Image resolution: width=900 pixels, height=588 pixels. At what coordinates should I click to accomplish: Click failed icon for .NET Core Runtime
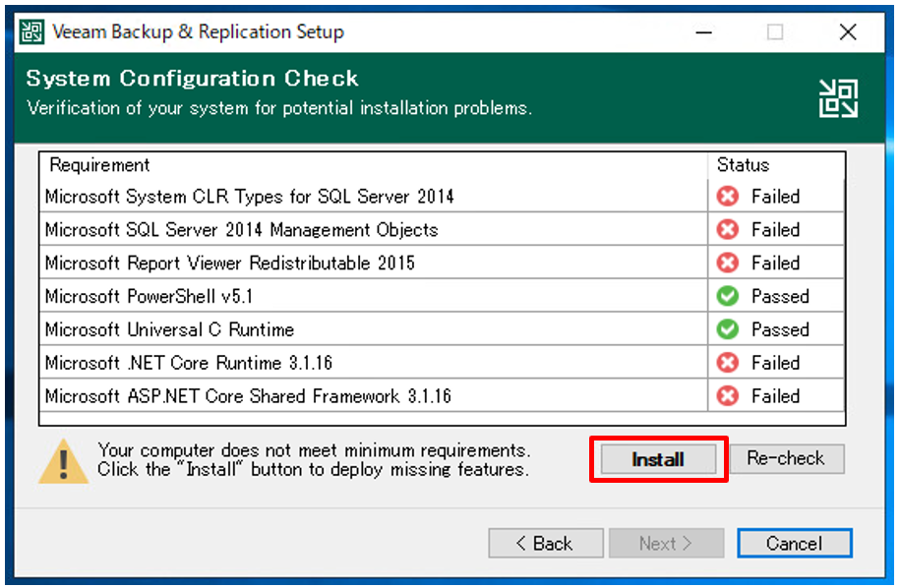[x=727, y=363]
